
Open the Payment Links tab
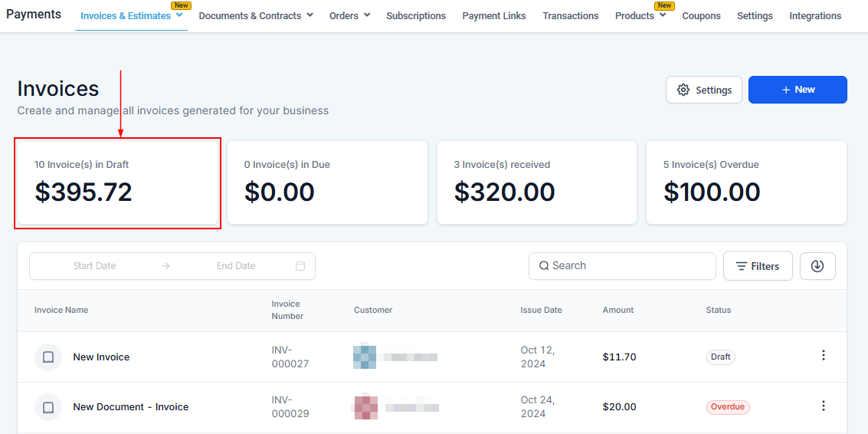point(494,16)
